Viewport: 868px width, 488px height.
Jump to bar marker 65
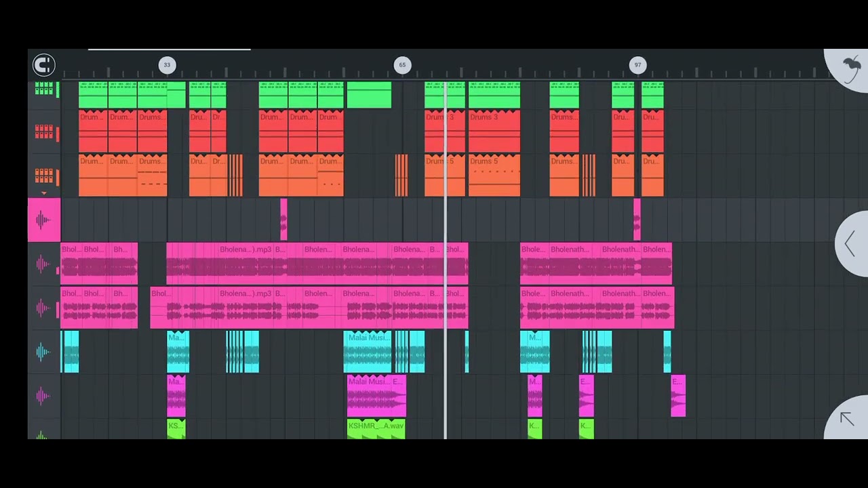pyautogui.click(x=402, y=65)
